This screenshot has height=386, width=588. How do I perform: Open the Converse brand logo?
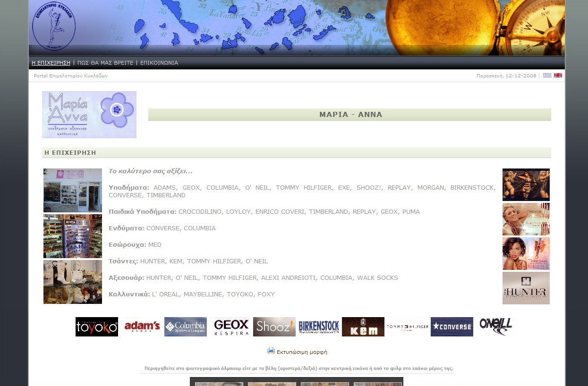[452, 327]
